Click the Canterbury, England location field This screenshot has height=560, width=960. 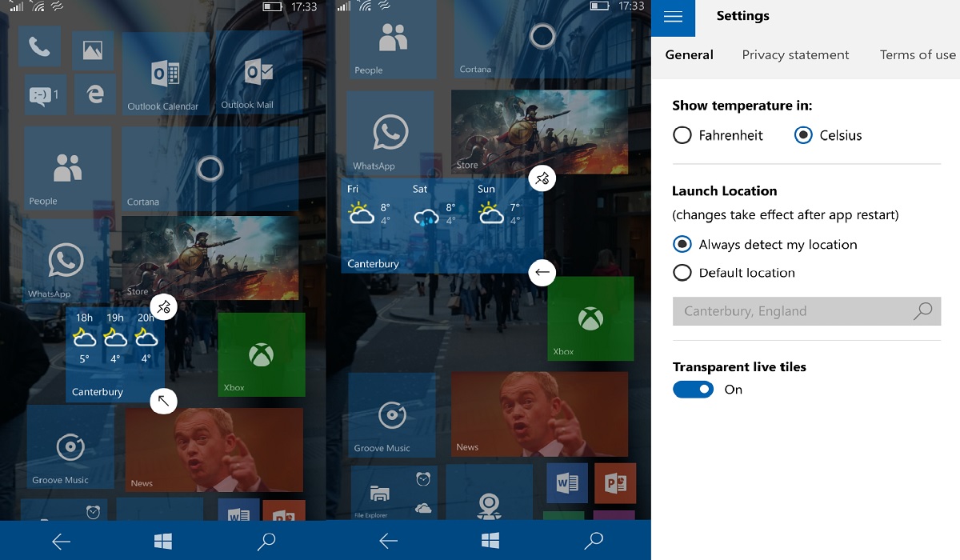806,311
